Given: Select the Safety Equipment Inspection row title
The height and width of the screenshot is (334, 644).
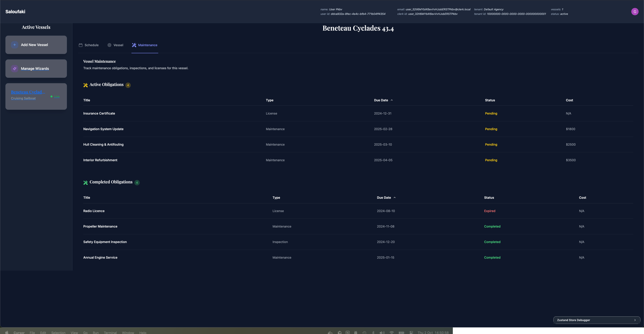Looking at the screenshot, I should click(105, 242).
